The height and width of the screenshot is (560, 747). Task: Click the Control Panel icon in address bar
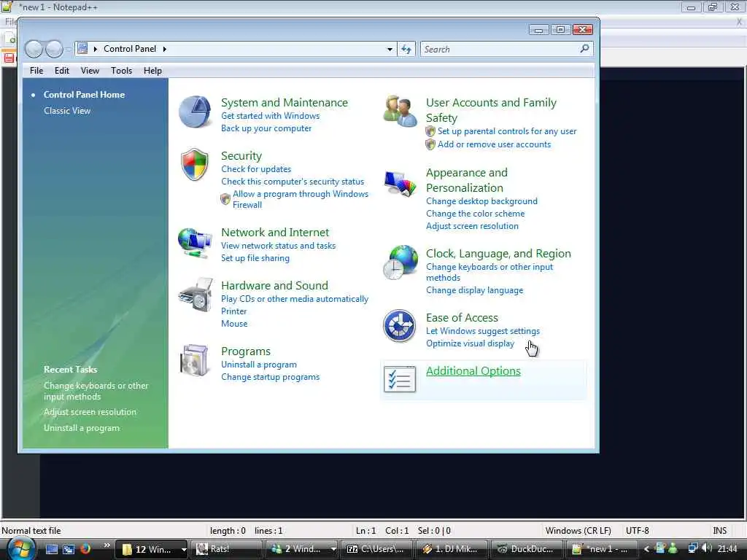click(x=82, y=49)
